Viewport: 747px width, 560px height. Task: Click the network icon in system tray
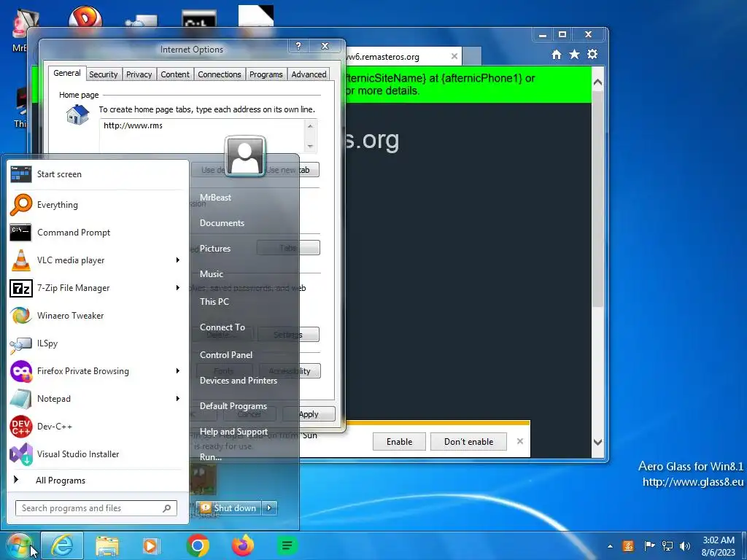pos(667,545)
